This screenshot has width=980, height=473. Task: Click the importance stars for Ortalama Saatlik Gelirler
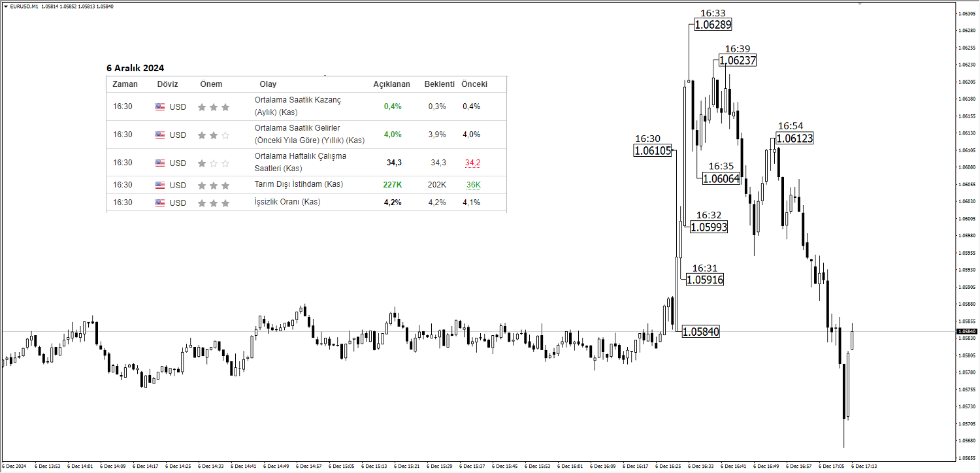pyautogui.click(x=213, y=135)
